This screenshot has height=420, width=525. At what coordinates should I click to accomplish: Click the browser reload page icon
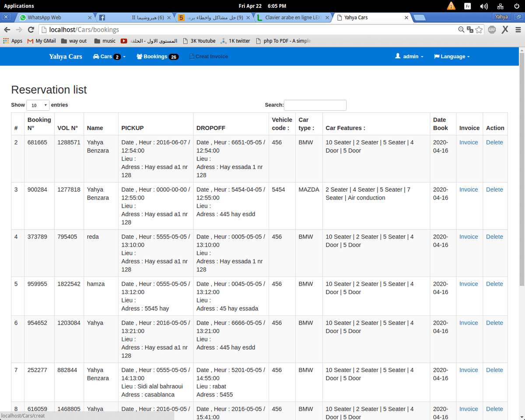click(x=31, y=30)
